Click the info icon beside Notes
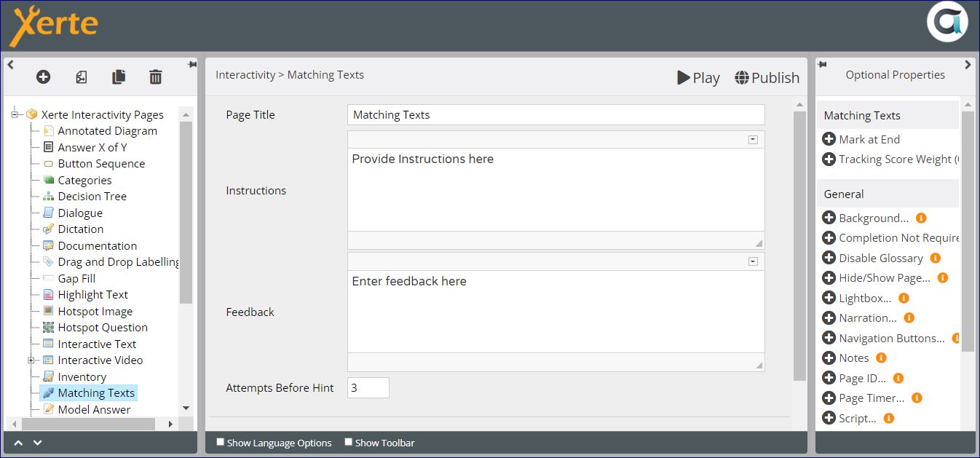 881,358
